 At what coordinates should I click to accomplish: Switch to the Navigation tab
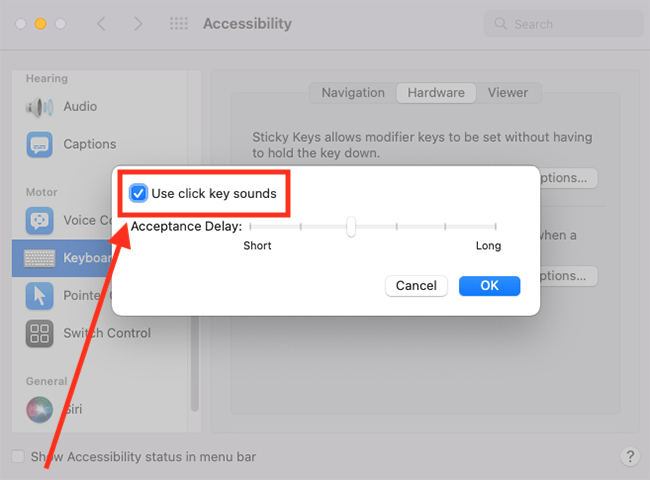[x=353, y=92]
